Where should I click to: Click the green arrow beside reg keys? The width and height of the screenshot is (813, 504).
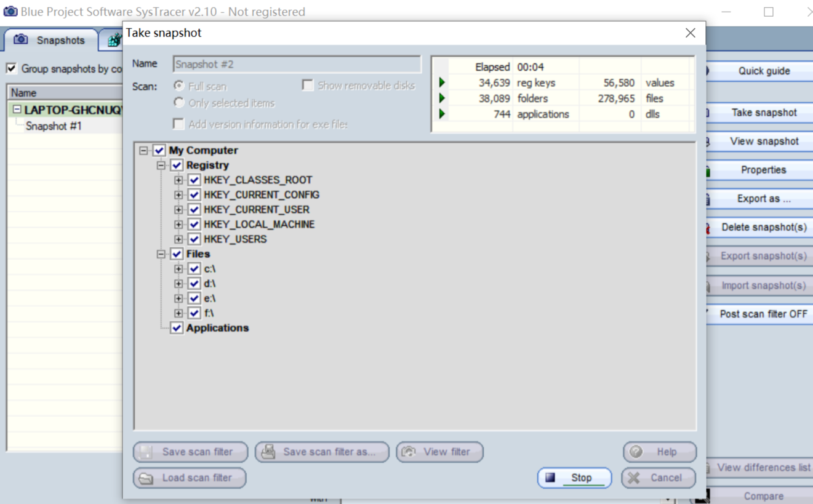coord(442,82)
